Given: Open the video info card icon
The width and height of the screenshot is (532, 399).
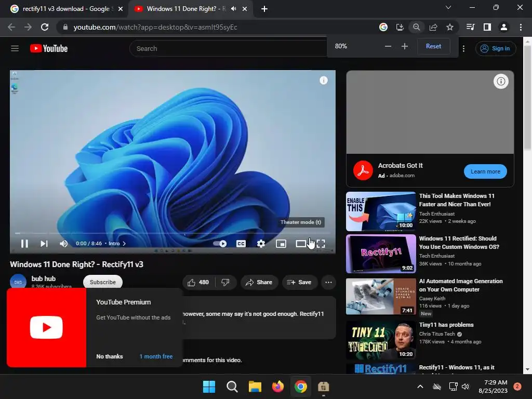Looking at the screenshot, I should (x=324, y=81).
